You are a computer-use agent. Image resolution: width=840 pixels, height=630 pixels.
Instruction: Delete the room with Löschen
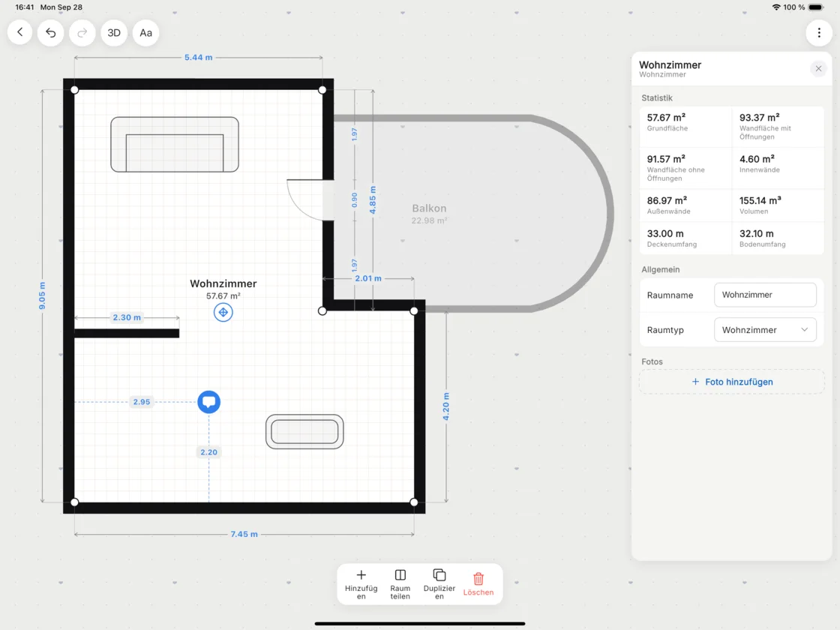tap(478, 584)
